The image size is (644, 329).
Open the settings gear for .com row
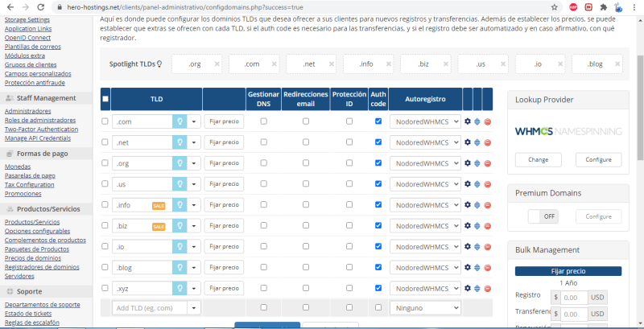[467, 121]
